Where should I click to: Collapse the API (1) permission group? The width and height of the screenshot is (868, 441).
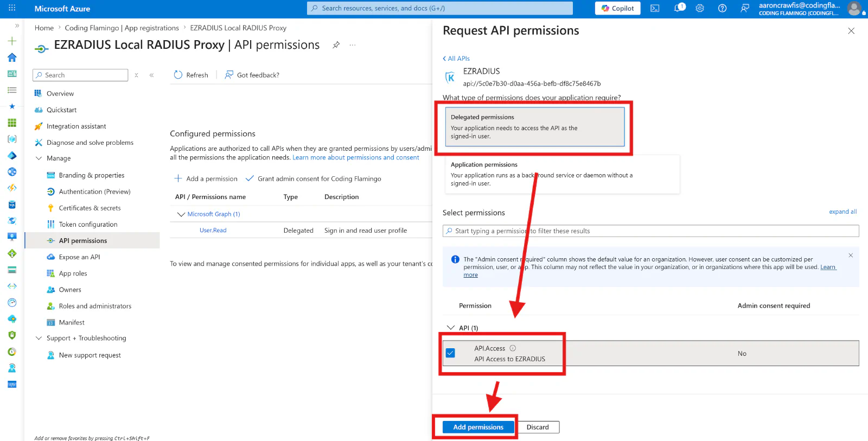[450, 328]
